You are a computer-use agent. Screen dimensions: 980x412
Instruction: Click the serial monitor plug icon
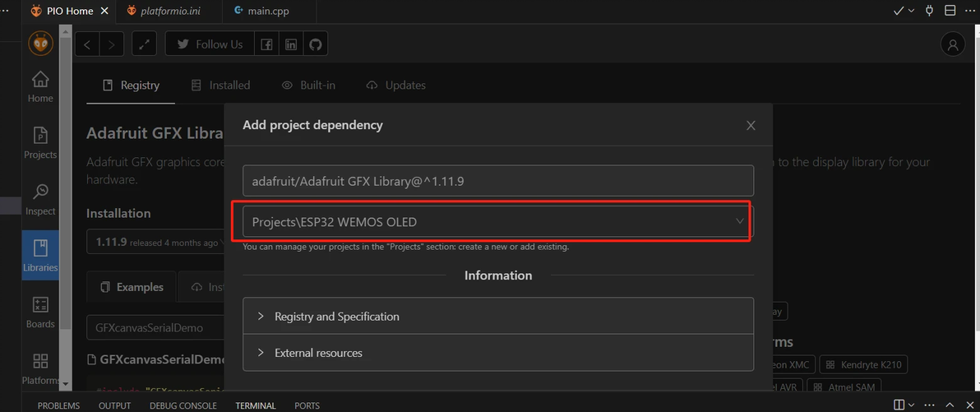point(929,11)
